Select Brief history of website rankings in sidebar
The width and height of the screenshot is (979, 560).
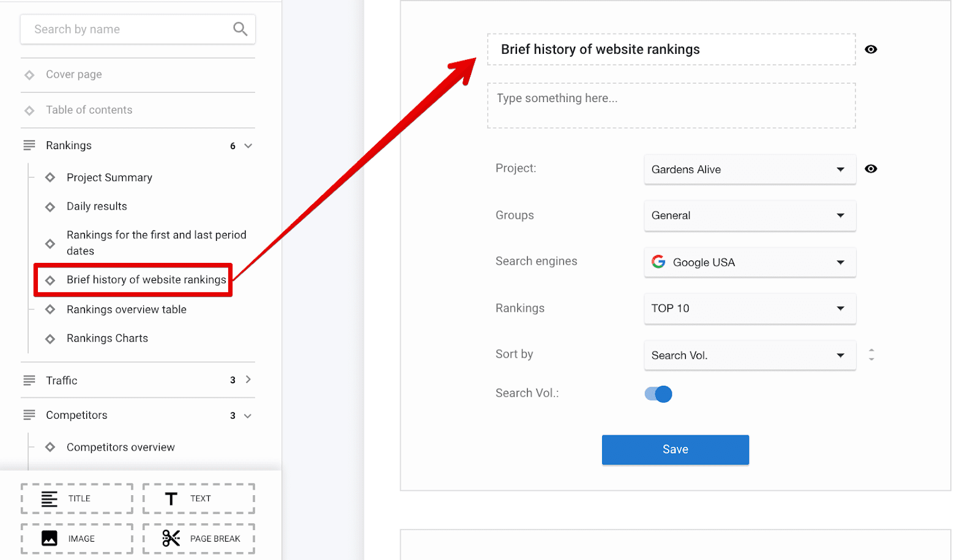(146, 280)
